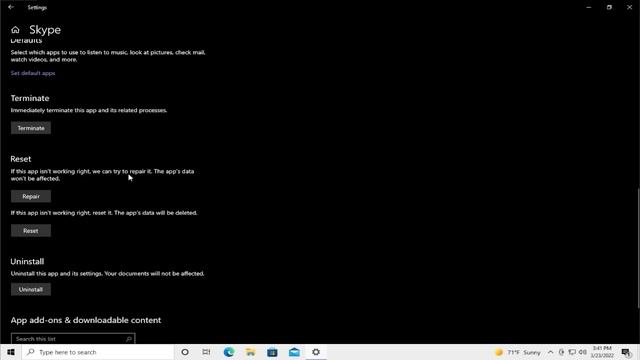Open Cortana from the taskbar circle icon
Screen dimensions: 640x360
[185, 352]
